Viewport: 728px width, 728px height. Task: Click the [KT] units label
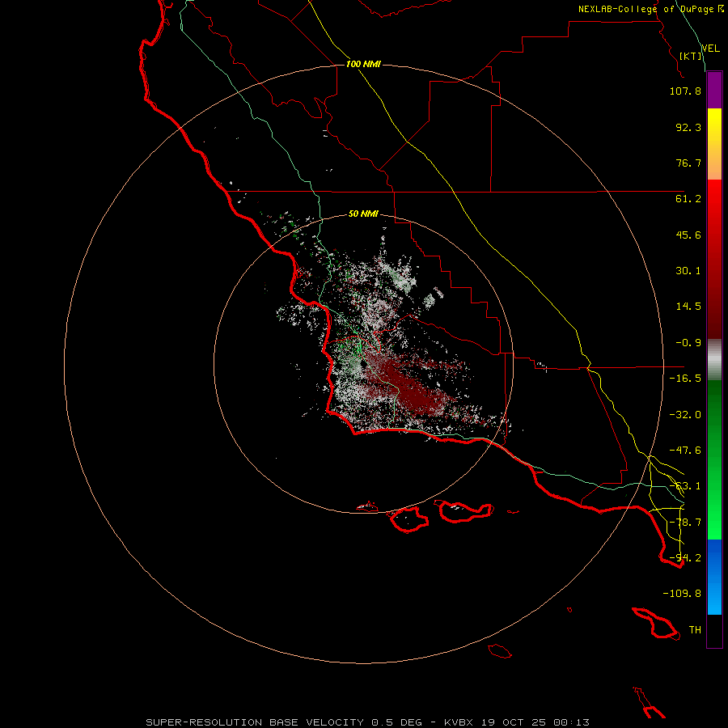(x=691, y=56)
